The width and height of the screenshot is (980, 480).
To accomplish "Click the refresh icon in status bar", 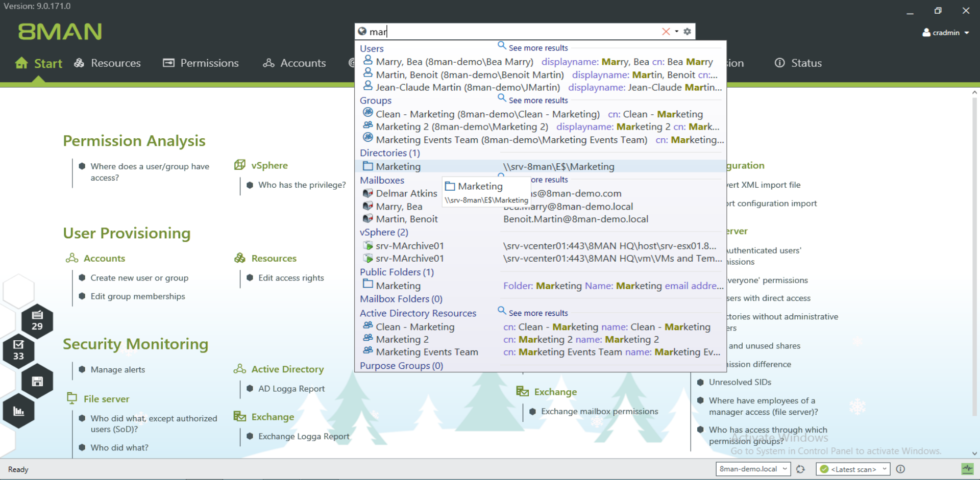I will (800, 469).
